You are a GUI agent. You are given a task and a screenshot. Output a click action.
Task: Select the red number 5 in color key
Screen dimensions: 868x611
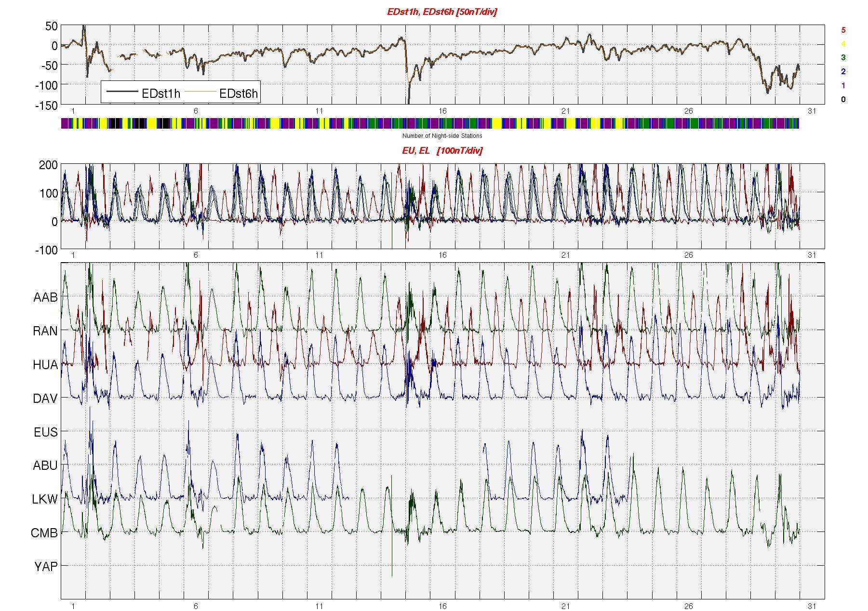point(843,30)
